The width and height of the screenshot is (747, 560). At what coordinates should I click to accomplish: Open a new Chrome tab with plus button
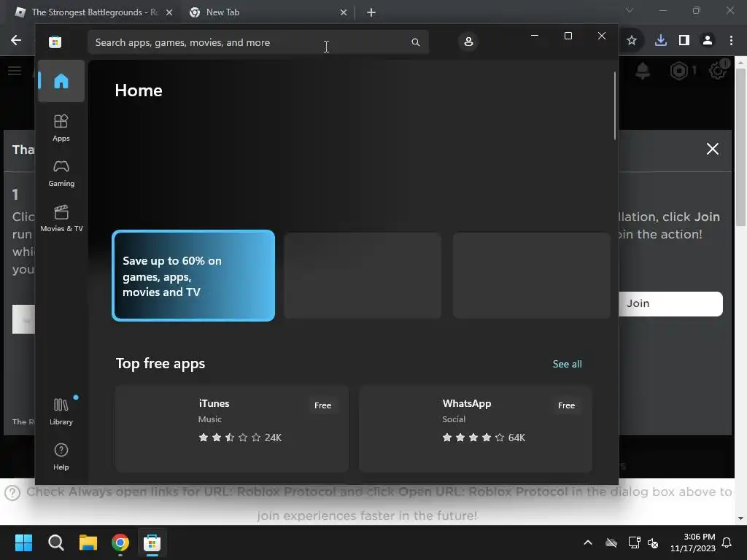(371, 13)
